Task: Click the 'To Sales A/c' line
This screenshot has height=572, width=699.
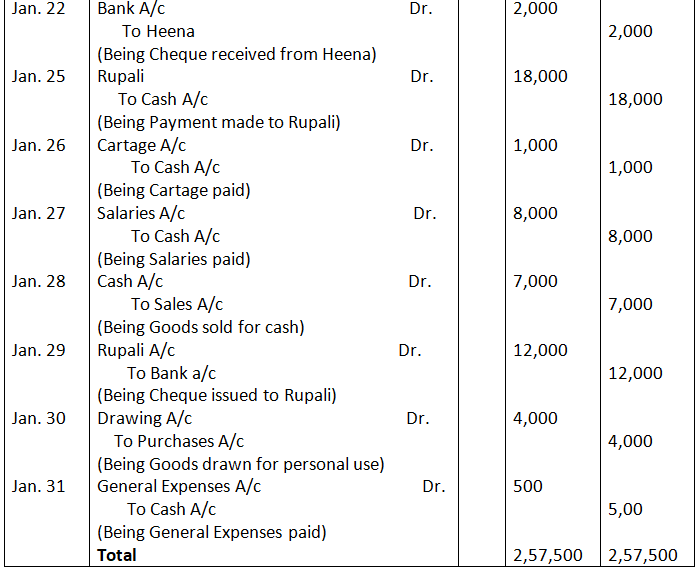Action: pos(177,304)
